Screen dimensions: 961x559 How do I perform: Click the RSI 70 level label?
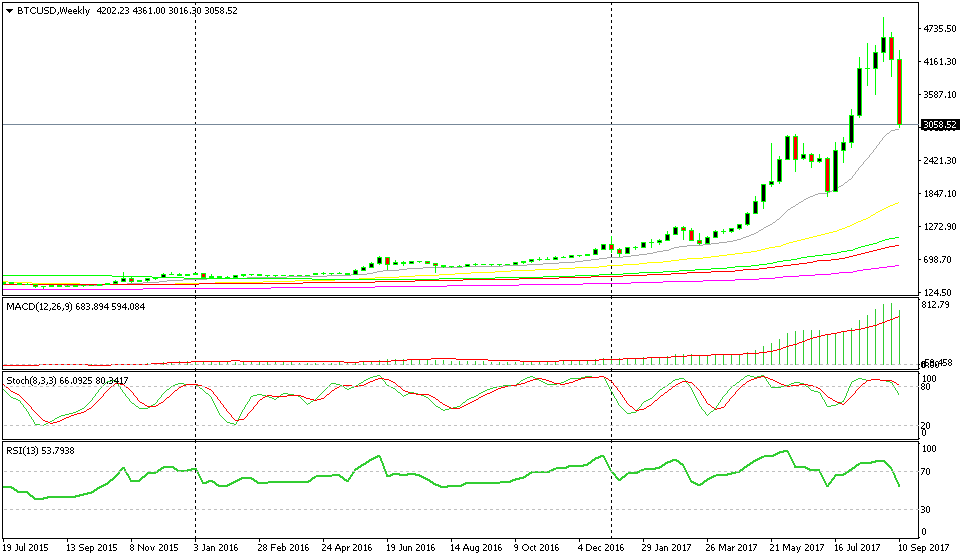(x=929, y=469)
